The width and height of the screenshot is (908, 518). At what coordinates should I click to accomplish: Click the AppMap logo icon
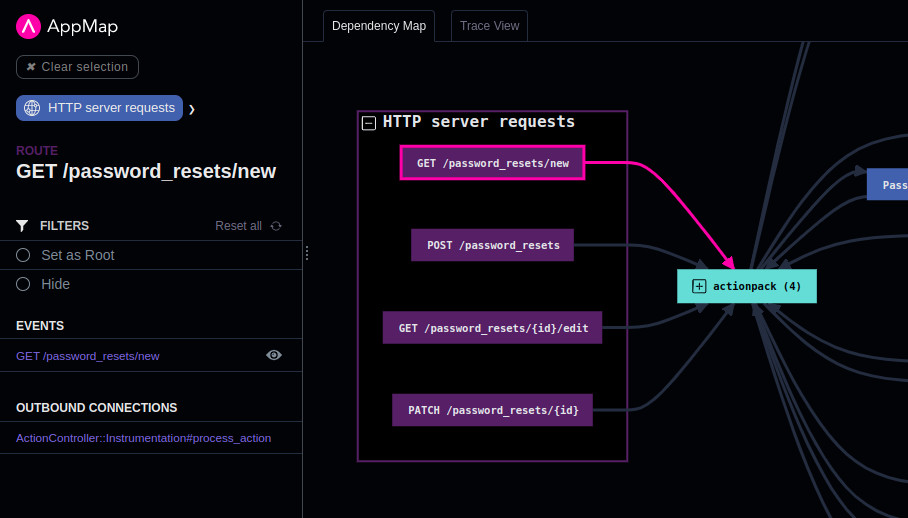point(28,26)
